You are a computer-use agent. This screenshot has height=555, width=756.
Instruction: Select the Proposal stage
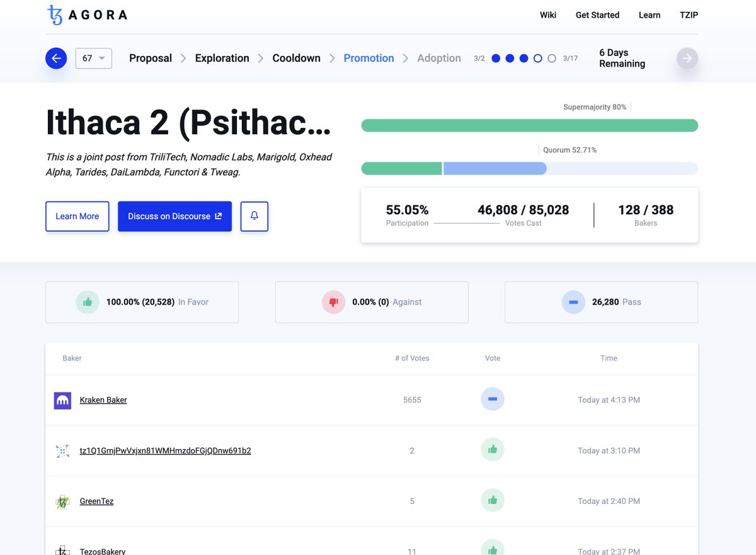click(151, 58)
